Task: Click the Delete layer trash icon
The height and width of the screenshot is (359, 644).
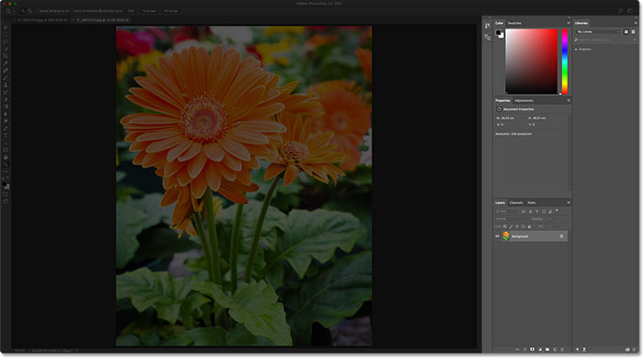Action: point(562,350)
